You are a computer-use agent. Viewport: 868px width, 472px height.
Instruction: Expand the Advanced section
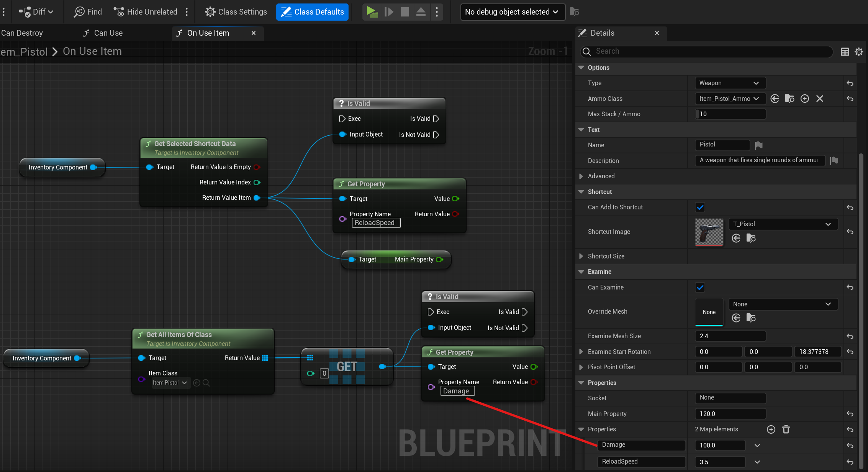click(581, 176)
